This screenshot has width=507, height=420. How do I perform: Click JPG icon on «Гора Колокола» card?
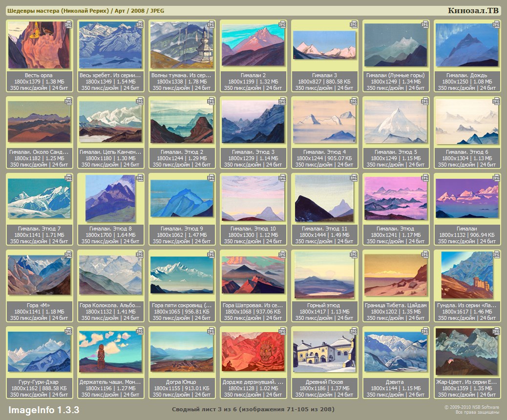pyautogui.click(x=140, y=254)
